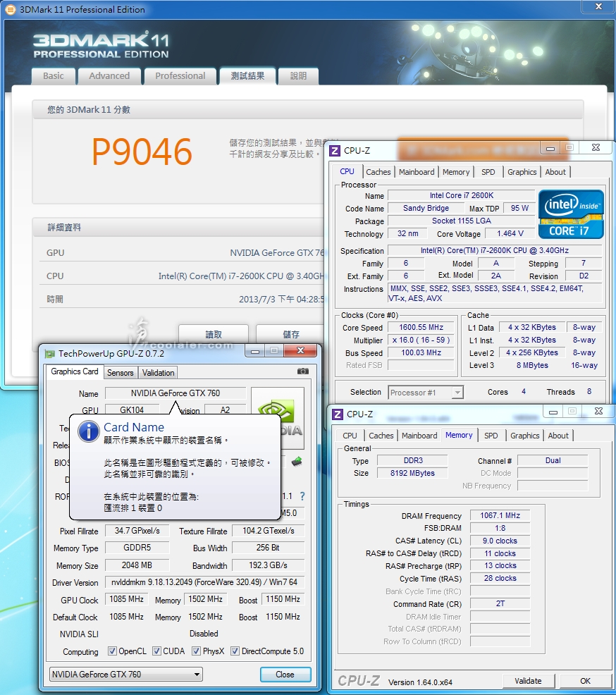Click the Z icon of the CPU-Z memory window
The height and width of the screenshot is (695, 616).
pyautogui.click(x=337, y=414)
